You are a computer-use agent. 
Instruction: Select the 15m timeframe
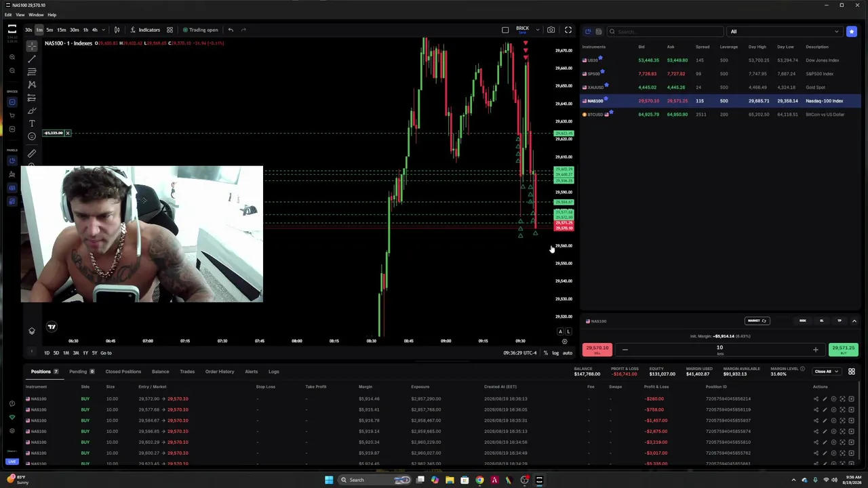pyautogui.click(x=61, y=30)
